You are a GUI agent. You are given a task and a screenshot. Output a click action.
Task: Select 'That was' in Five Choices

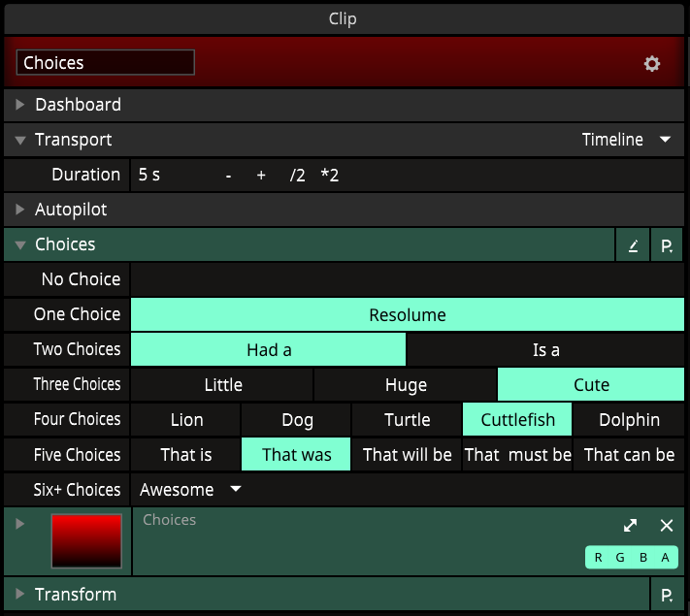click(297, 454)
